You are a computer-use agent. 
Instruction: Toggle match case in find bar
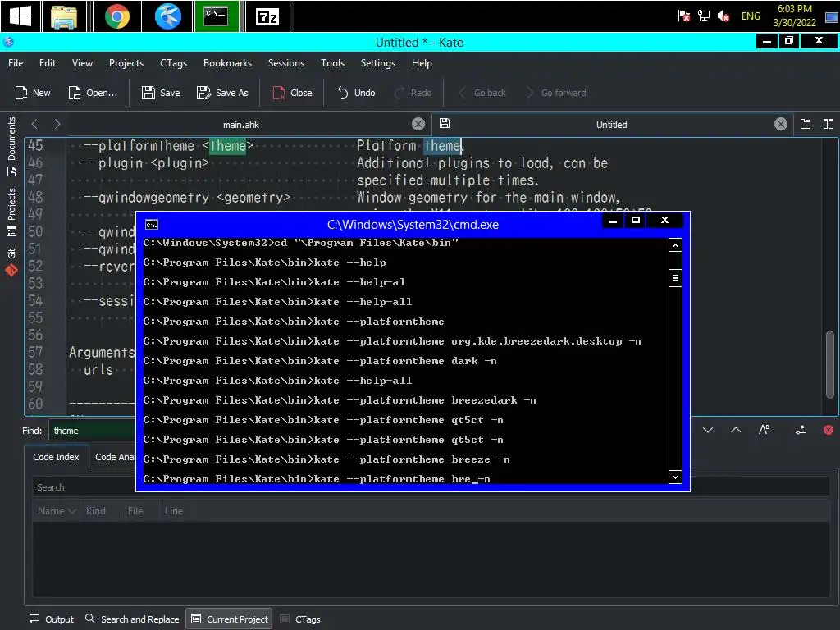tap(765, 430)
